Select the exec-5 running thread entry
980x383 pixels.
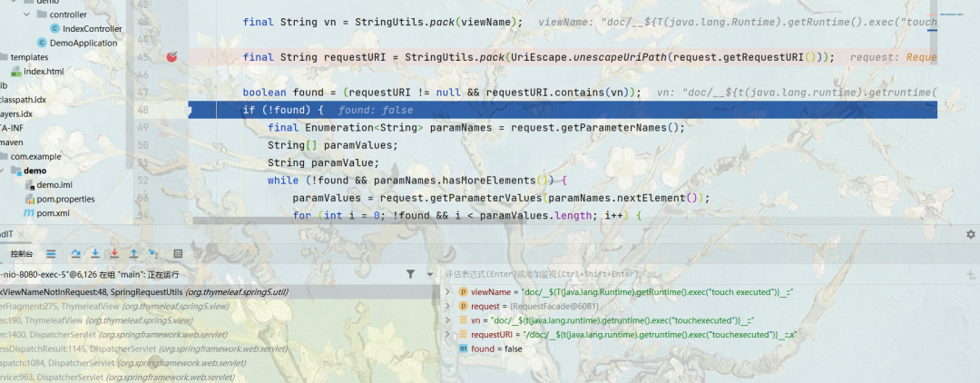pos(89,274)
